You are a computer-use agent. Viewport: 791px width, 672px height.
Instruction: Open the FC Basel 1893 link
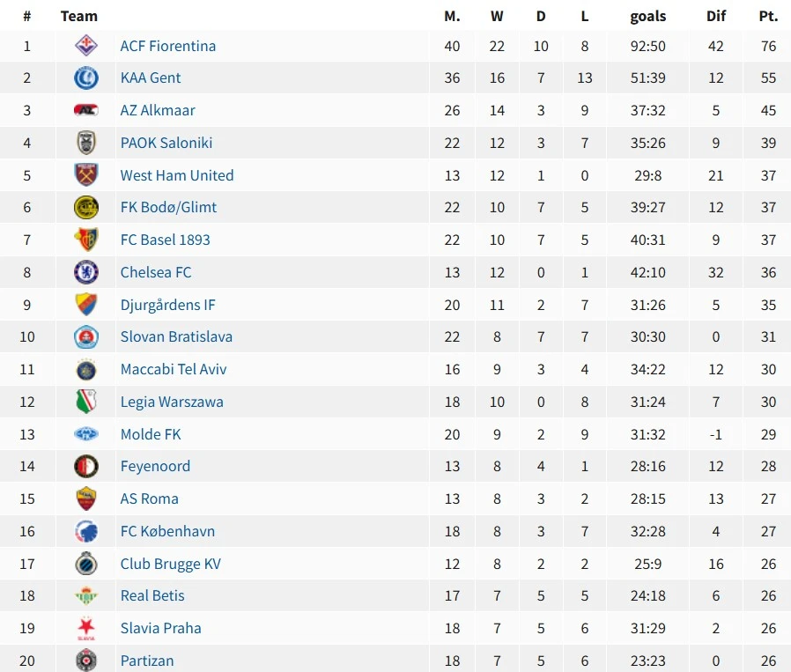166,240
